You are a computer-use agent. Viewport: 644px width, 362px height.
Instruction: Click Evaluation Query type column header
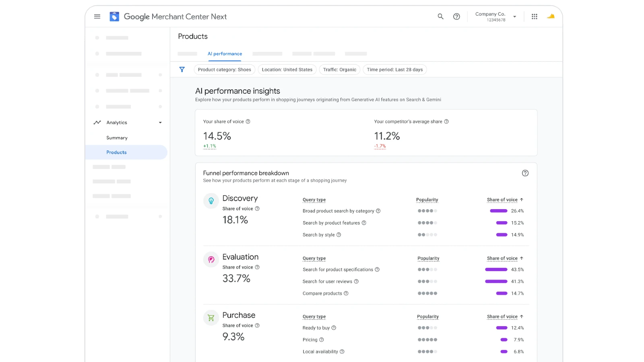coord(314,259)
